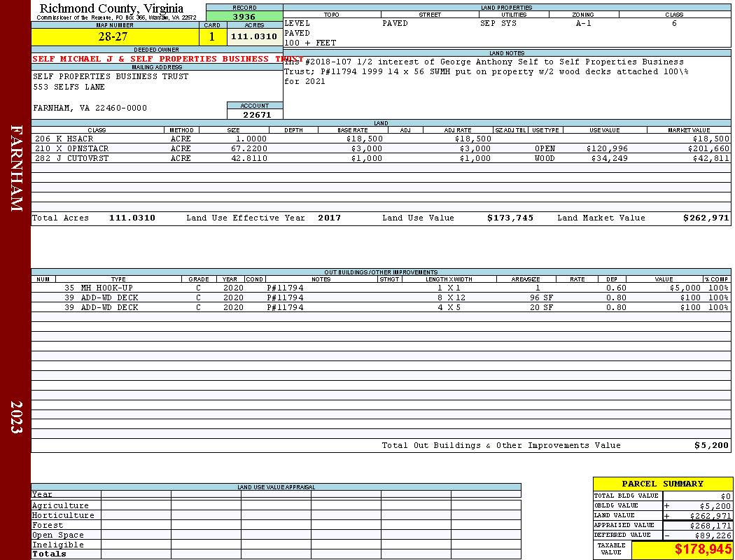Click the 35 MH HOOK-UP improvement row
The height and width of the screenshot is (560, 735).
381,288
